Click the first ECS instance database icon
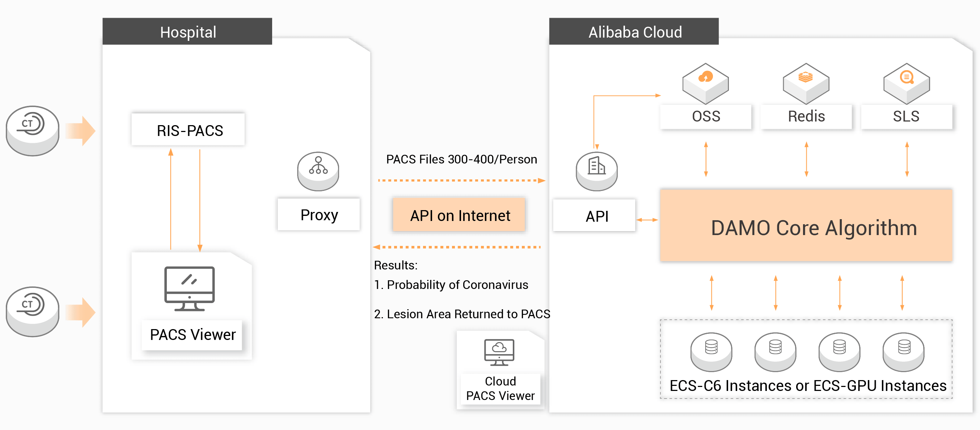 pos(711,351)
